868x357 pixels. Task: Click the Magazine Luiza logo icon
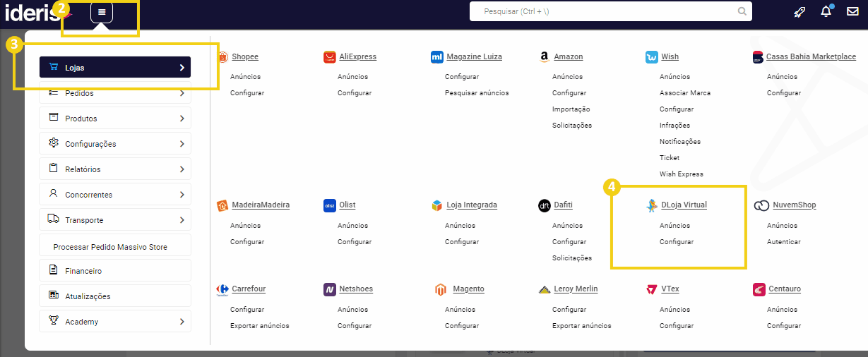click(436, 57)
